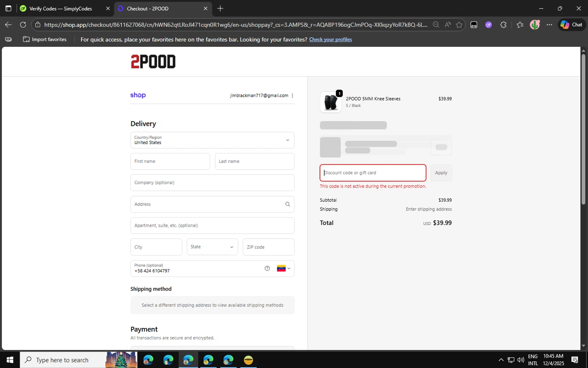Open the phone country flag selector
This screenshot has width=588, height=368.
tap(283, 268)
